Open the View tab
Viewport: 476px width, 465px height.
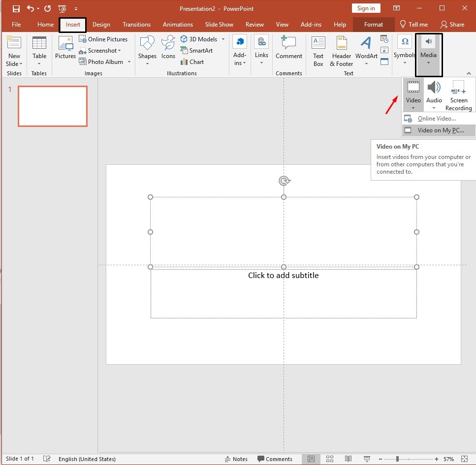[282, 25]
